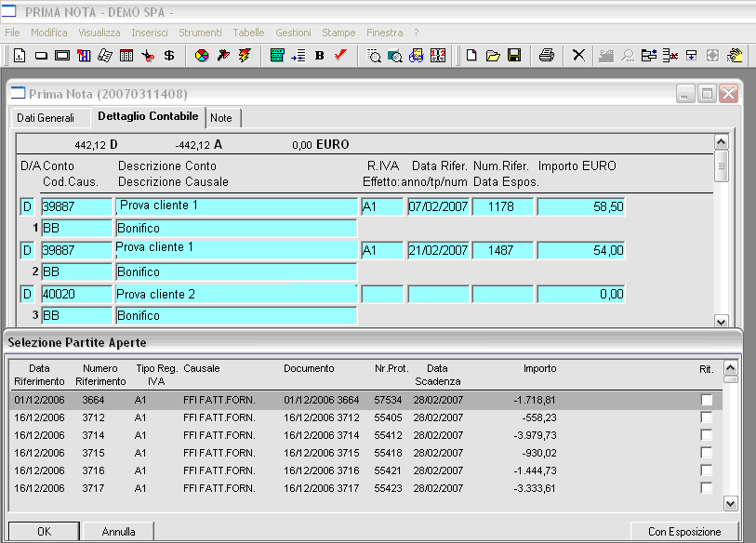Tick the Rit. checkbox for row 3664
The width and height of the screenshot is (756, 543).
(x=707, y=400)
